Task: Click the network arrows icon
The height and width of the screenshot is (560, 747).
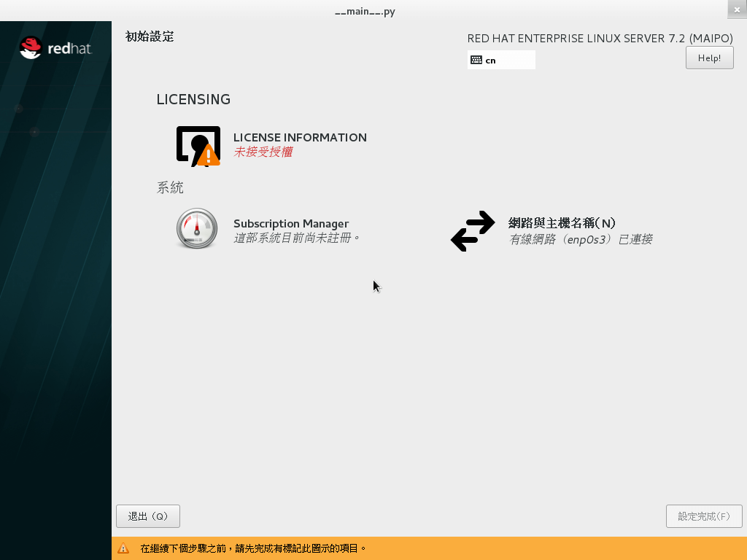Action: click(473, 230)
